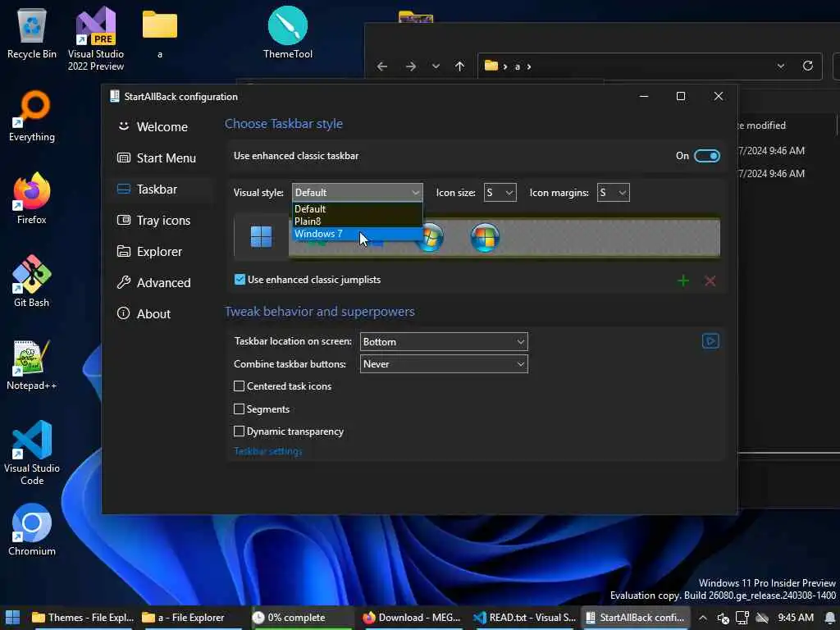The height and width of the screenshot is (630, 840).
Task: Expand address bar history dropdown in Explorer
Action: coord(781,66)
